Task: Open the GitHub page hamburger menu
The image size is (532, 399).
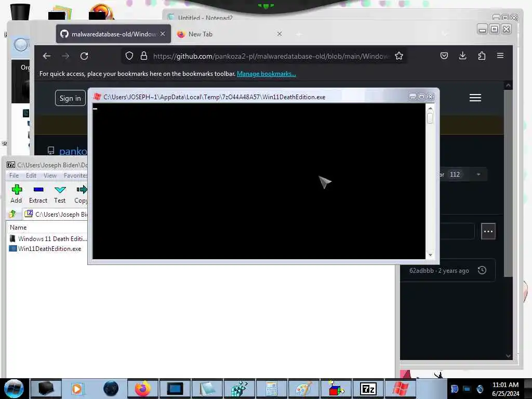Action: point(475,98)
